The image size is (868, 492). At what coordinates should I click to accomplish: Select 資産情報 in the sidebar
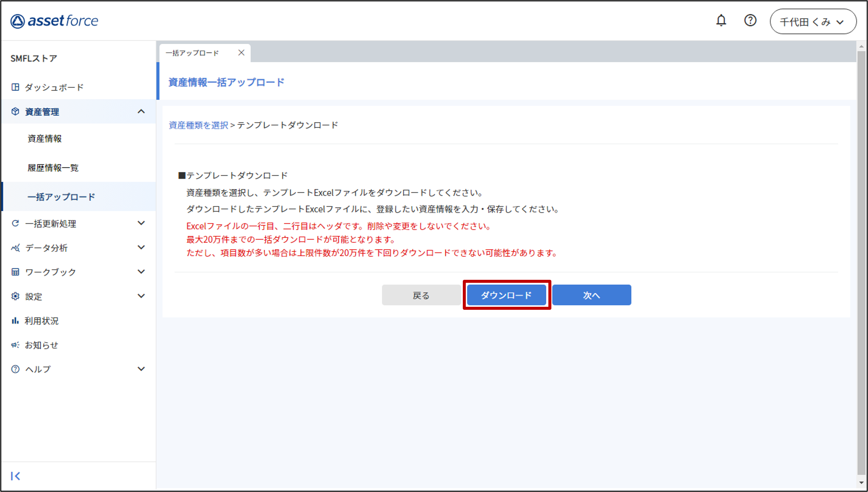click(45, 139)
